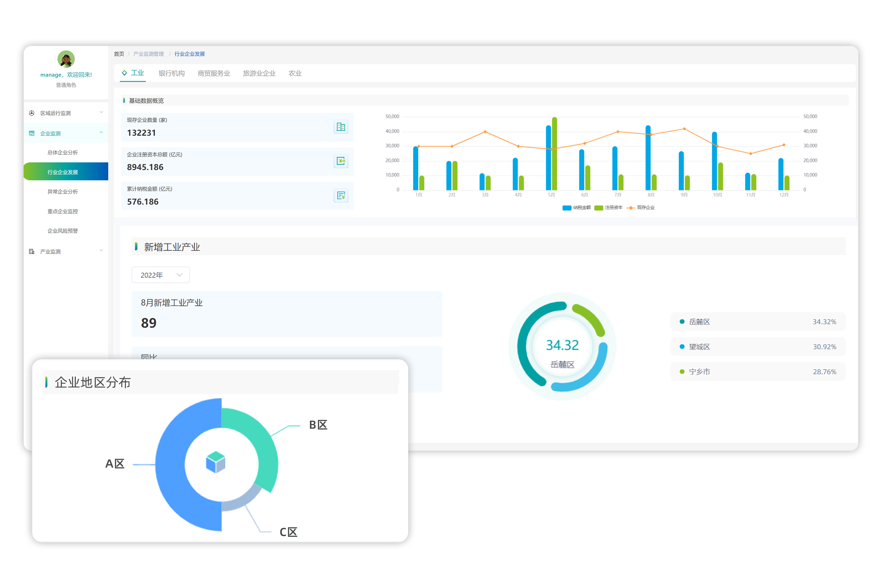Open 企业风险预警 in sidebar
The width and height of the screenshot is (882, 588).
[x=63, y=231]
